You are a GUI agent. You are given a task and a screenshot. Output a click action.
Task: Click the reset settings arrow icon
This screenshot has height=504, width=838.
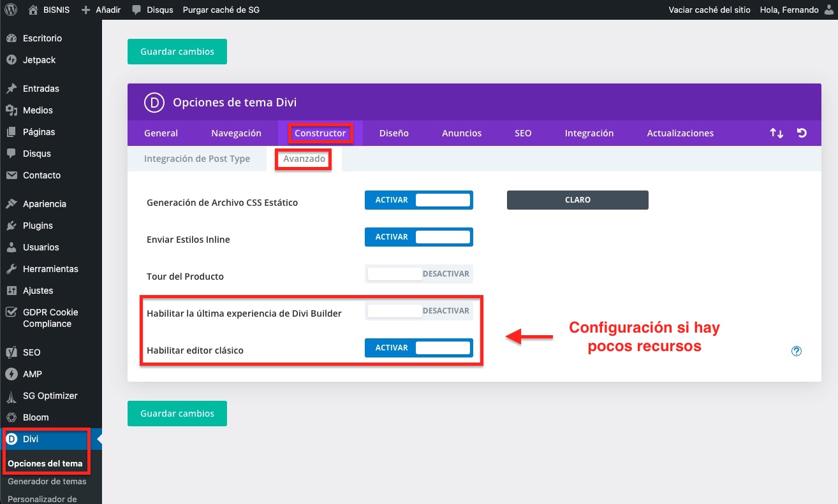tap(802, 133)
